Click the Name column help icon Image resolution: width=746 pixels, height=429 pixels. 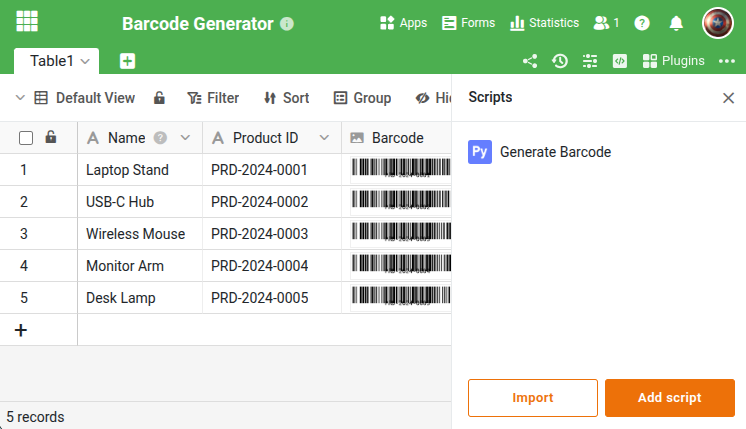[160, 138]
